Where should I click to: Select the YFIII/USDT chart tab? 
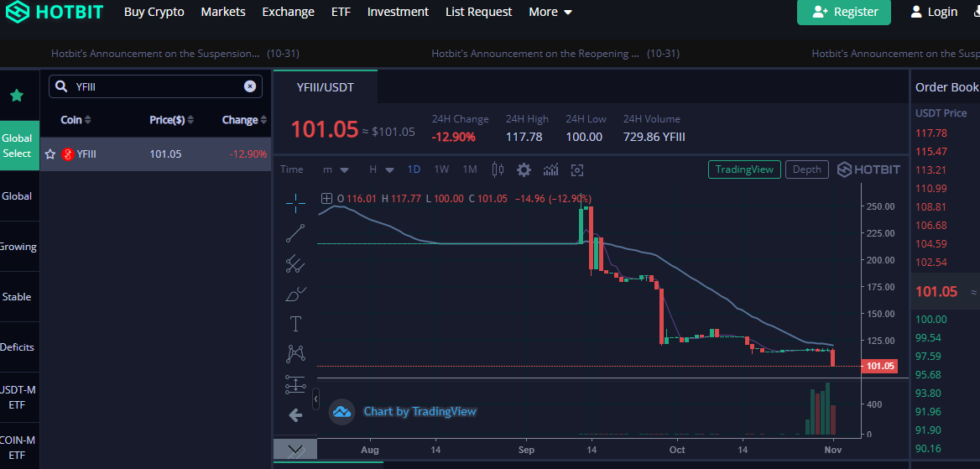325,87
